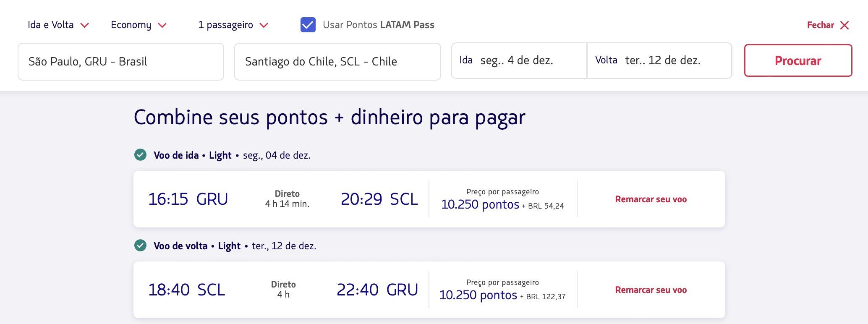This screenshot has height=324, width=868.
Task: Change the Volta date ter. 12 de dez.
Action: point(659,60)
